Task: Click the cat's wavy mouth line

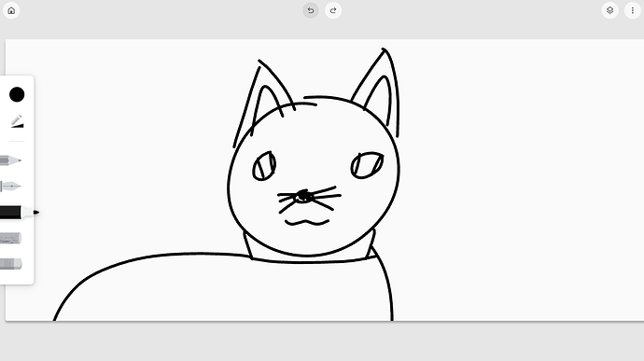Action: (x=307, y=223)
